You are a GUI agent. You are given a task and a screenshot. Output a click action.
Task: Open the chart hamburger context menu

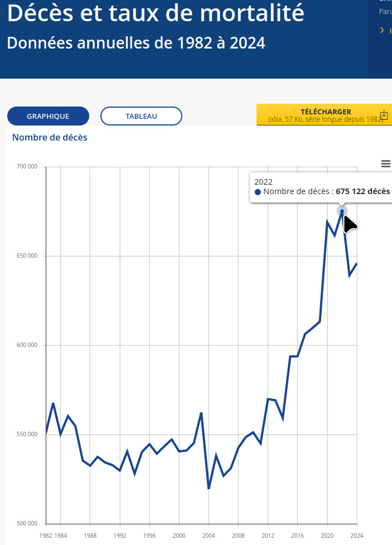pyautogui.click(x=385, y=163)
